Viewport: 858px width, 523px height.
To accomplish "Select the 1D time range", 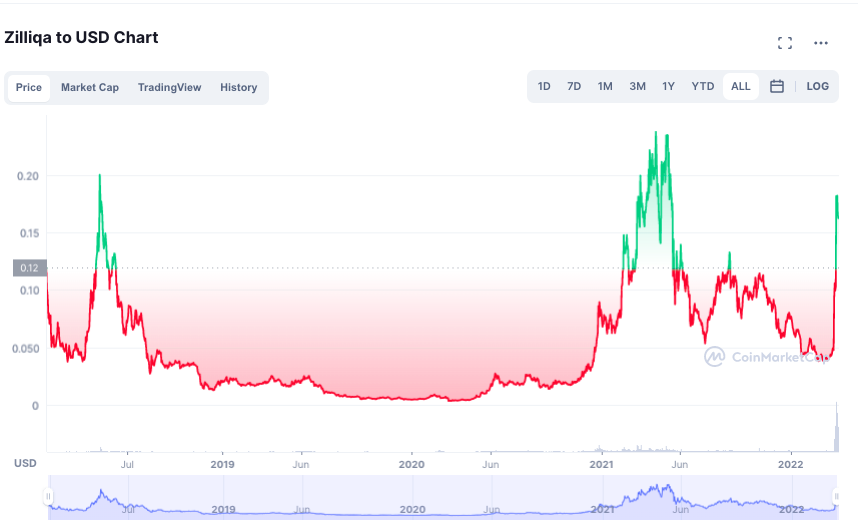I will pyautogui.click(x=544, y=86).
